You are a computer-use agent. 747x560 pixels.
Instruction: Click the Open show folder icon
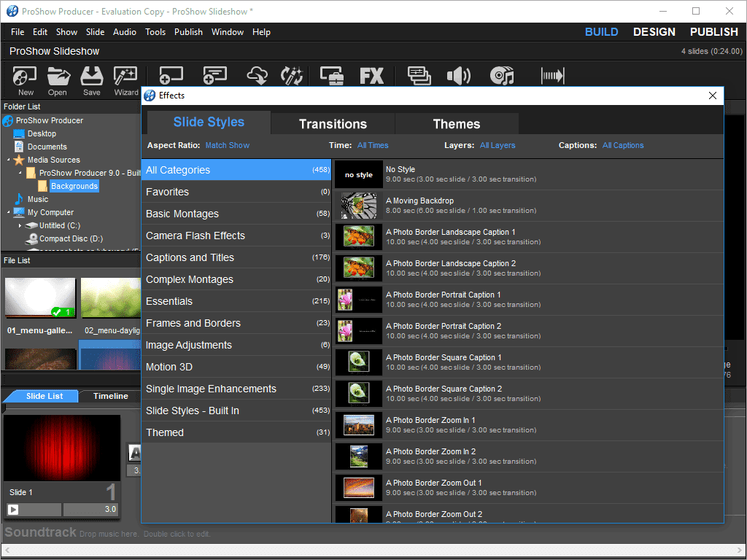tap(58, 76)
